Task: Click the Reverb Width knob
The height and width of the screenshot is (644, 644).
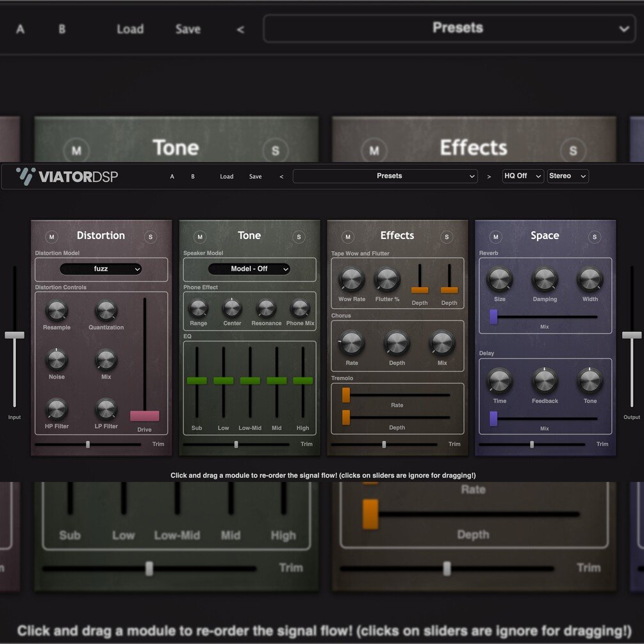Action: point(590,279)
